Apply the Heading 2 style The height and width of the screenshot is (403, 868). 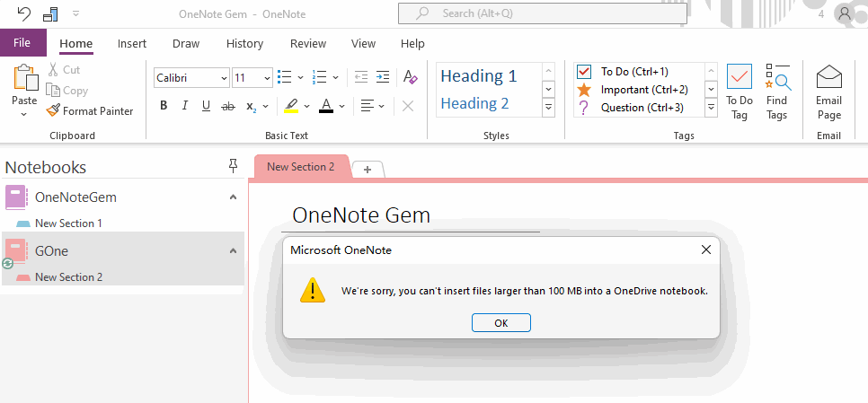click(x=474, y=103)
